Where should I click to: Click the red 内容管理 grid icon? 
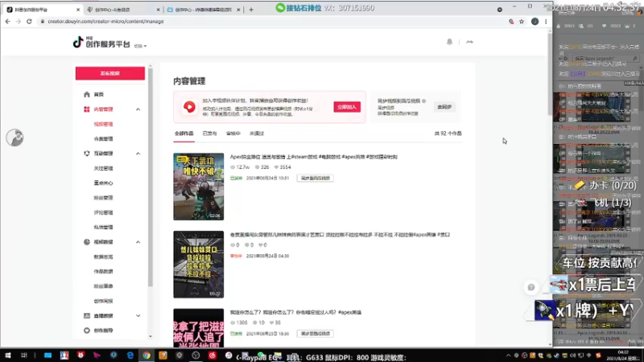87,109
